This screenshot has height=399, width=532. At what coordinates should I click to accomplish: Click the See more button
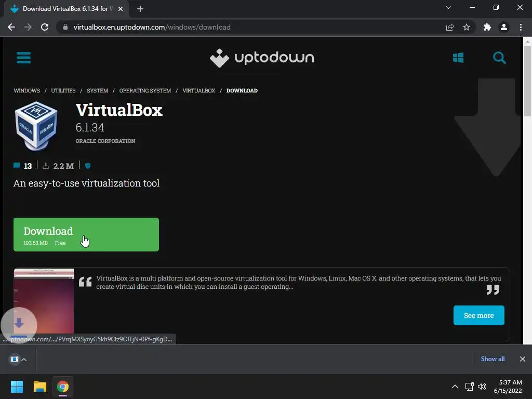478,315
